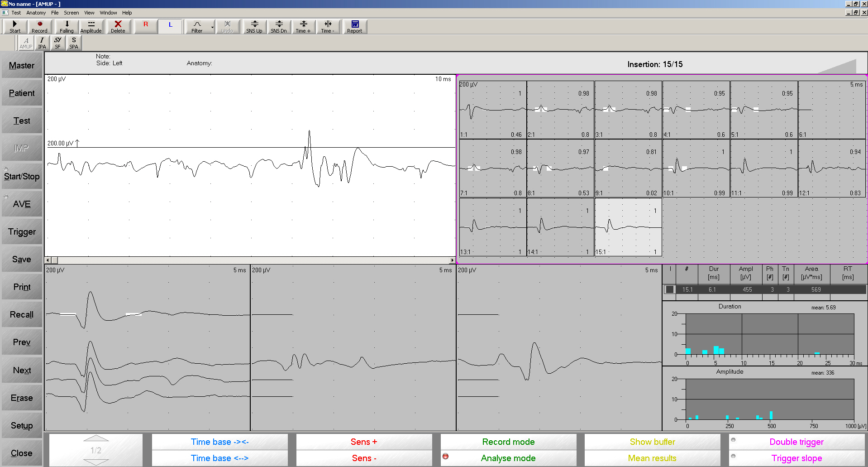Viewport: 868px width, 467px height.
Task: Click the Amplitude toolbar icon
Action: pyautogui.click(x=91, y=27)
